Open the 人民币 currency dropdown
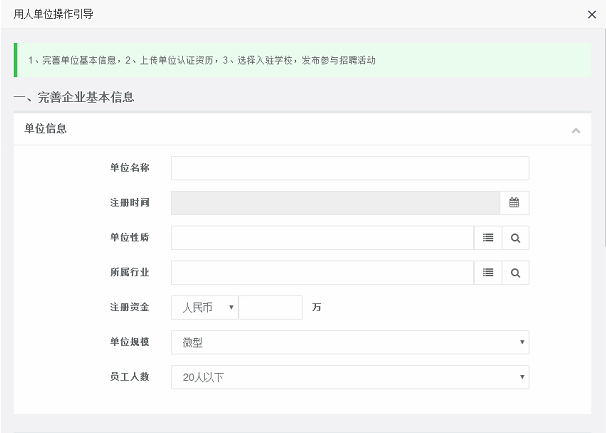Screen dimensions: 606x433 coord(205,307)
